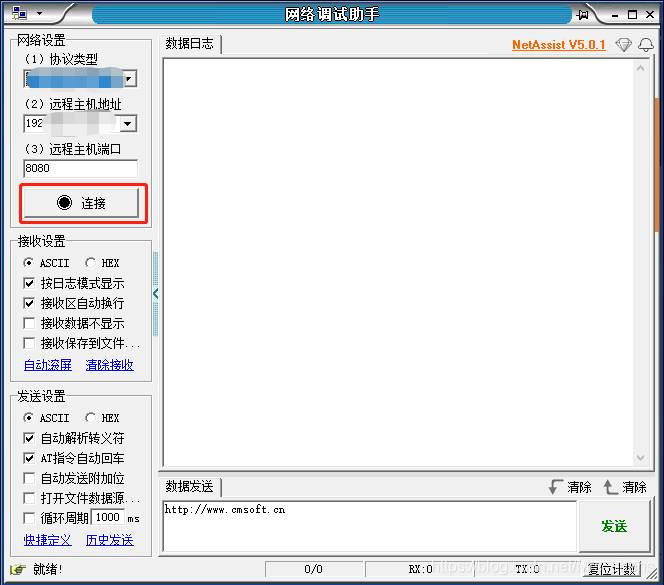Expand the title bar dropdown arrow
Image resolution: width=664 pixels, height=585 pixels.
tap(39, 13)
